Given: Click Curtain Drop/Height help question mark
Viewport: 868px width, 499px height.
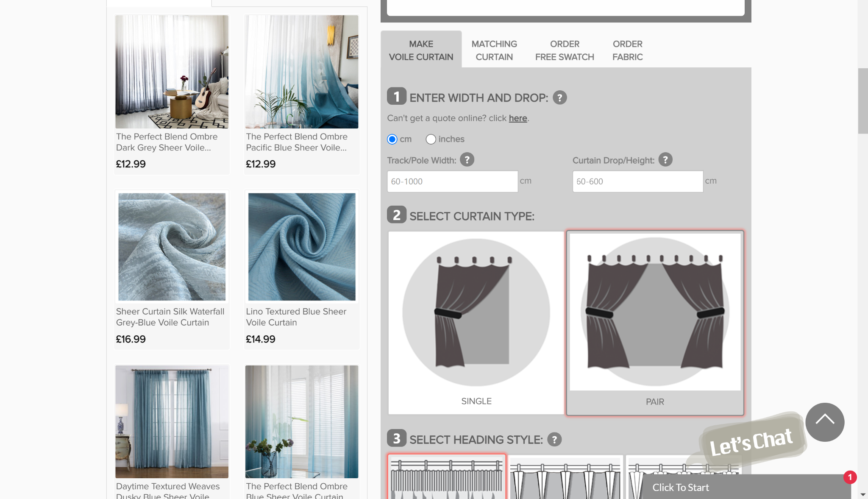Looking at the screenshot, I should (665, 160).
